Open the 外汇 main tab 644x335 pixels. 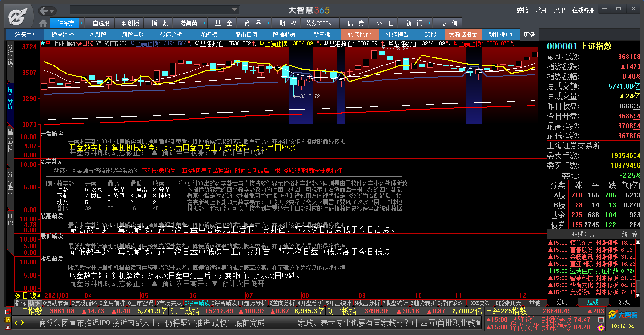tap(385, 23)
